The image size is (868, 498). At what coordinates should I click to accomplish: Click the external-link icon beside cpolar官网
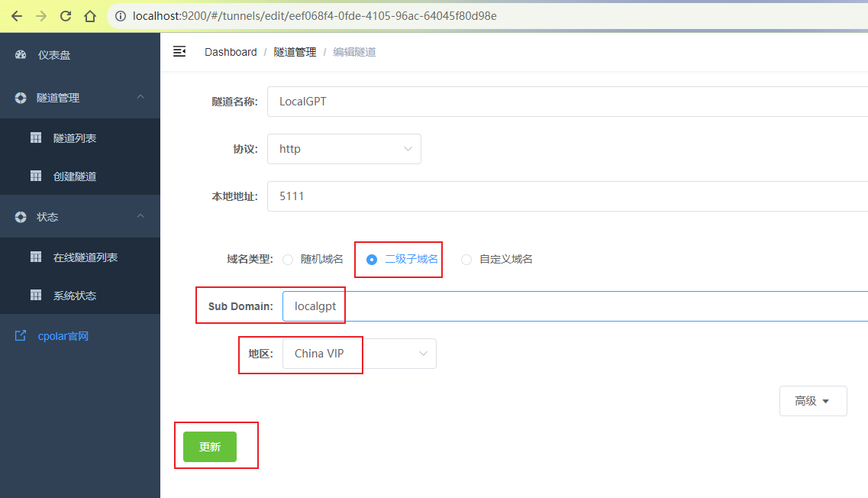pyautogui.click(x=18, y=335)
